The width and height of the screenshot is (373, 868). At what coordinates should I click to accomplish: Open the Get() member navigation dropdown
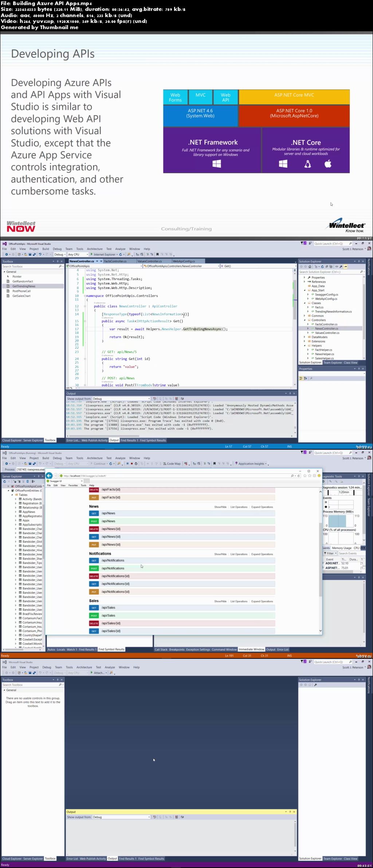click(x=258, y=266)
